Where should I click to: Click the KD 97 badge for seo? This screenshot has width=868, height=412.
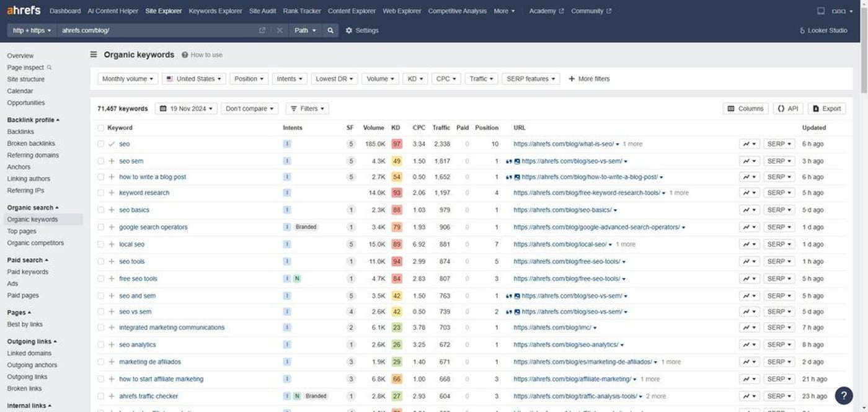(x=397, y=144)
